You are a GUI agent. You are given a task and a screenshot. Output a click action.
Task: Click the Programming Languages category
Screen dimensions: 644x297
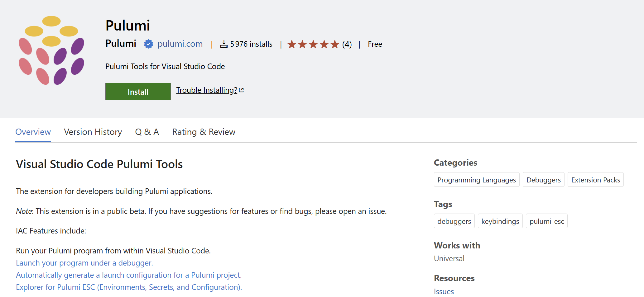point(477,180)
